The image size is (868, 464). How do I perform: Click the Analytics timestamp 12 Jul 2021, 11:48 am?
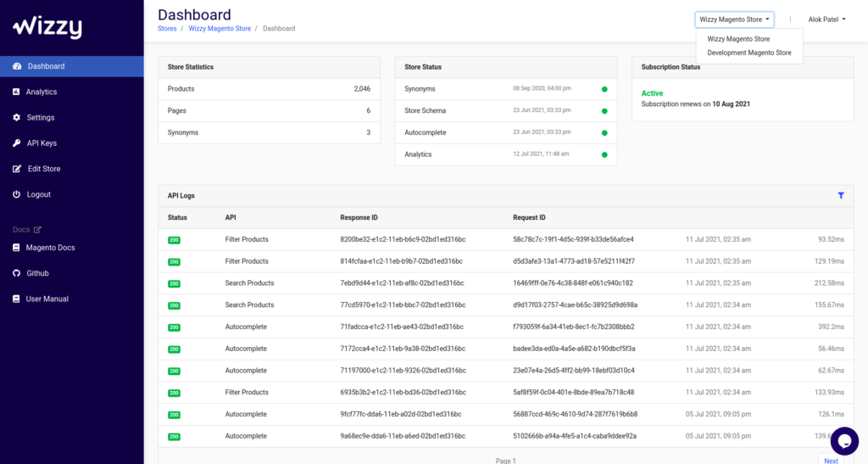point(541,154)
